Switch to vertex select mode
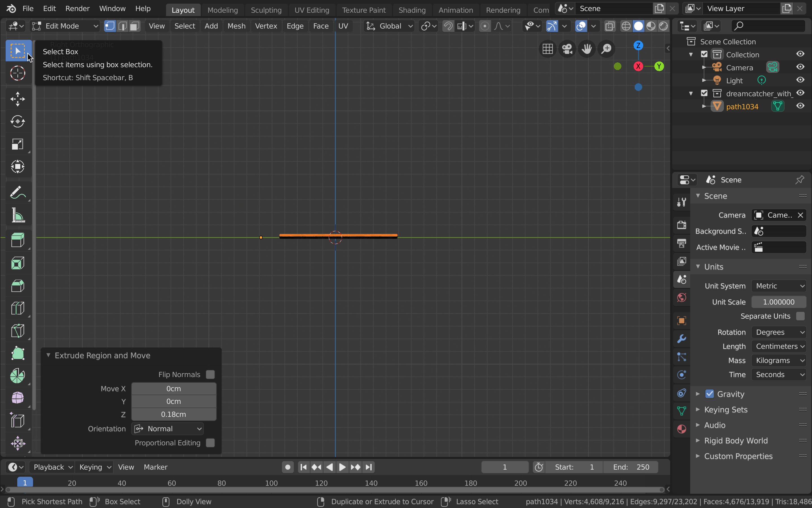Viewport: 812px width, 508px height. 110,26
